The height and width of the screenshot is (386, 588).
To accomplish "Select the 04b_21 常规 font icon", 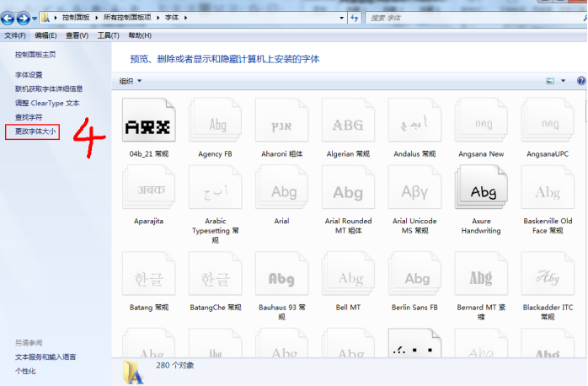I will click(x=149, y=120).
